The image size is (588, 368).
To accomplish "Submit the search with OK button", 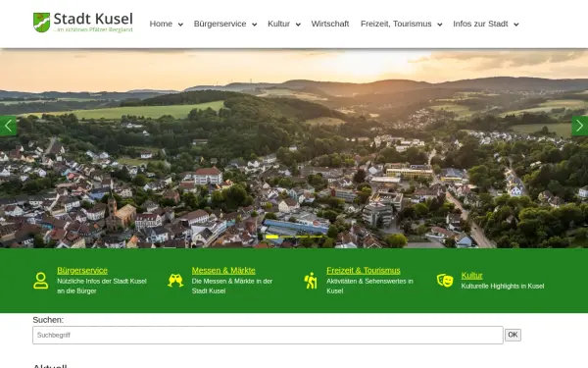I will click(513, 335).
